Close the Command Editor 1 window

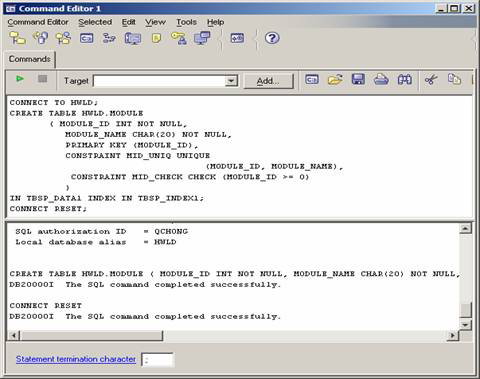[x=468, y=9]
